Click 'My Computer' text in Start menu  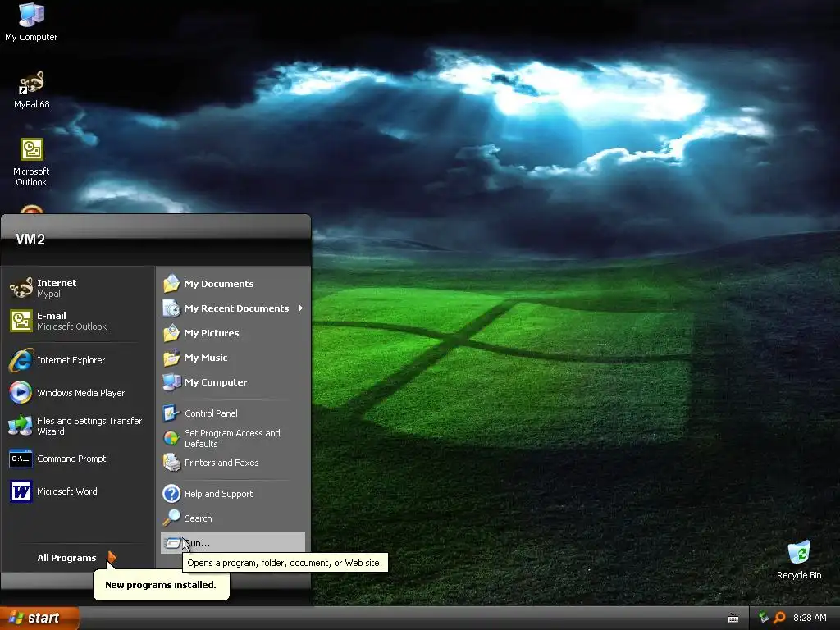click(216, 382)
